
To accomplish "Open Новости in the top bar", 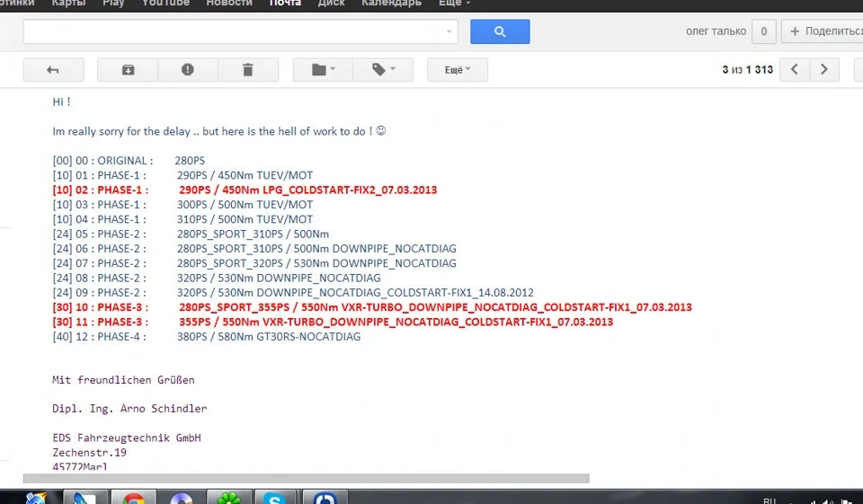I will pyautogui.click(x=229, y=4).
